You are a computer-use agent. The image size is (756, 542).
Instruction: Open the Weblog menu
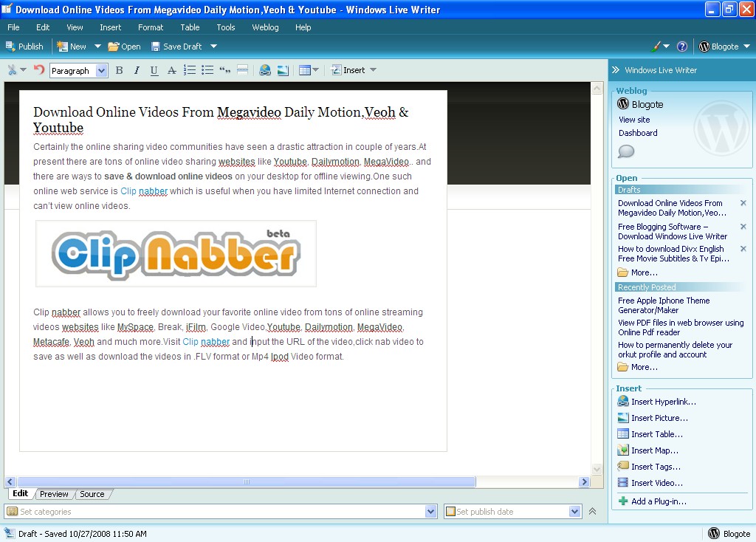265,27
